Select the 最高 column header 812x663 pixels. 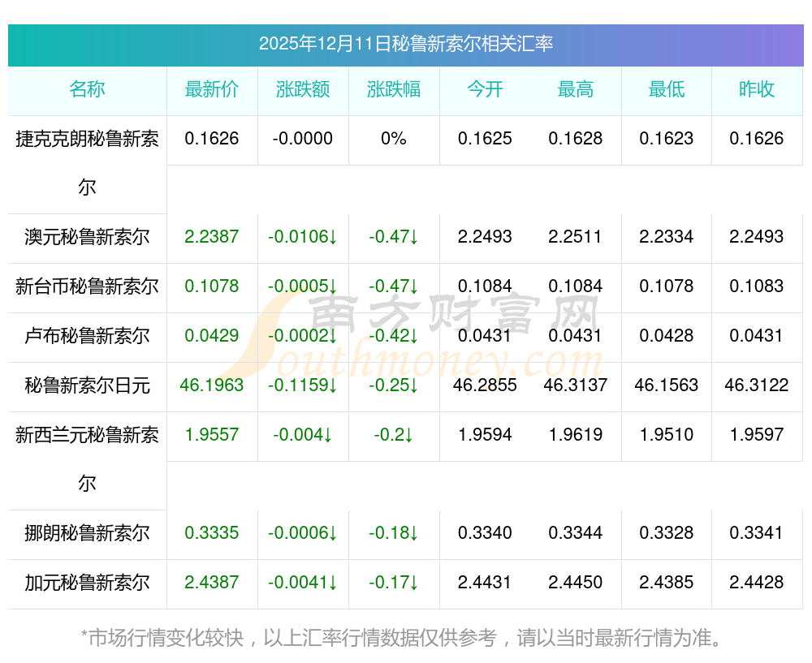click(x=576, y=89)
